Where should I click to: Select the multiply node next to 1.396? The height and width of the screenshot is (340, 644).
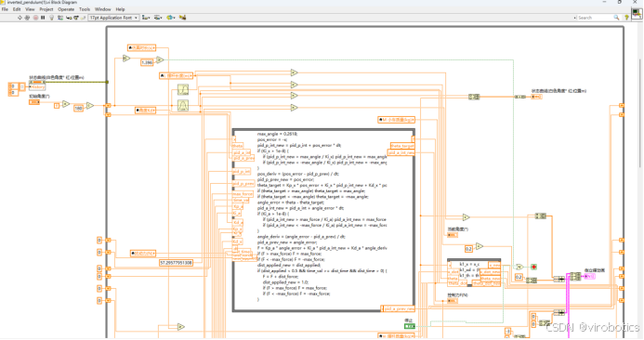pyautogui.click(x=160, y=60)
